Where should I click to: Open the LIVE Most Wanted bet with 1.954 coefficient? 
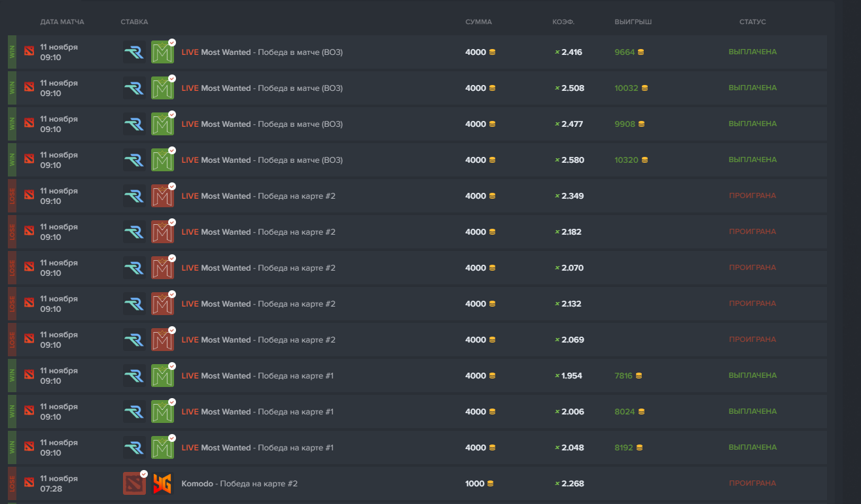(257, 376)
